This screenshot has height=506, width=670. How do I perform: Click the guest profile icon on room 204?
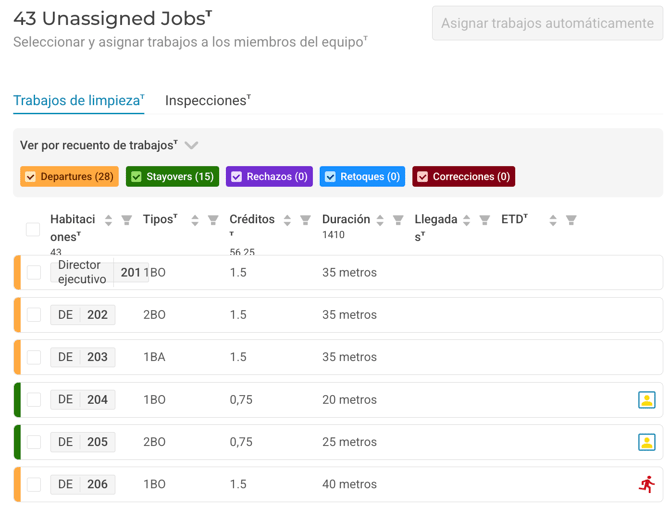tap(646, 400)
